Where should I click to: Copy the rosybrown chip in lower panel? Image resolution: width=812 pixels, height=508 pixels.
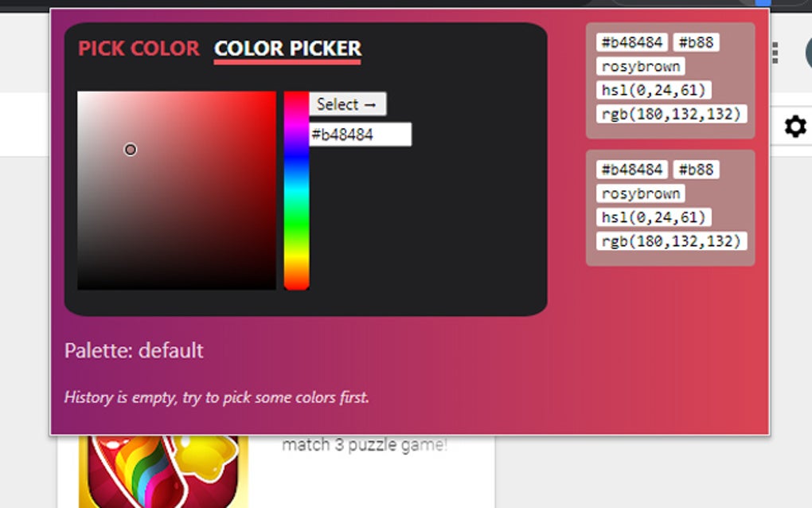click(639, 193)
